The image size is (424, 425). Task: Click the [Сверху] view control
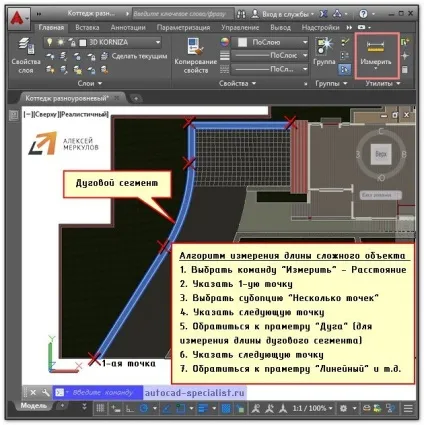tap(45, 115)
